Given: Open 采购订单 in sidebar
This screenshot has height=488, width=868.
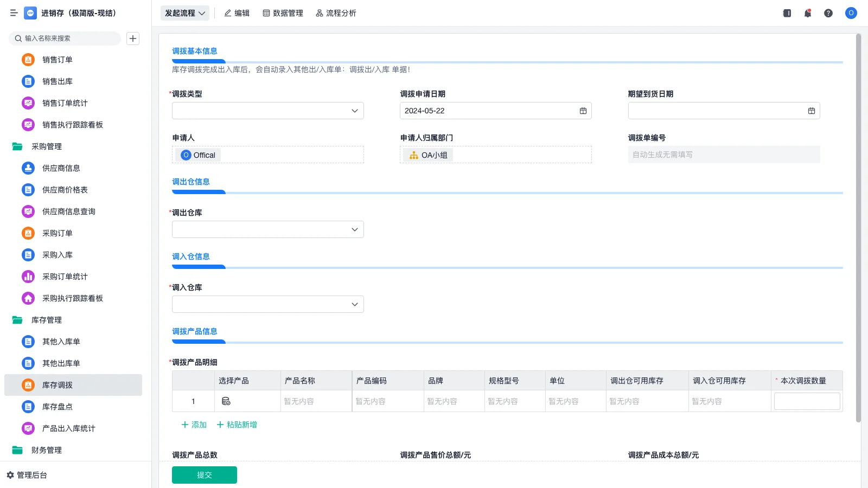Looking at the screenshot, I should [x=73, y=233].
